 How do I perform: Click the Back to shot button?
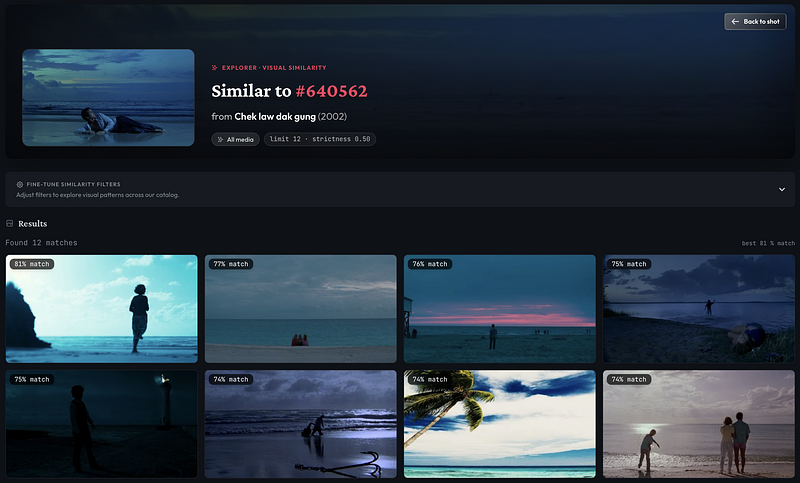click(x=755, y=21)
